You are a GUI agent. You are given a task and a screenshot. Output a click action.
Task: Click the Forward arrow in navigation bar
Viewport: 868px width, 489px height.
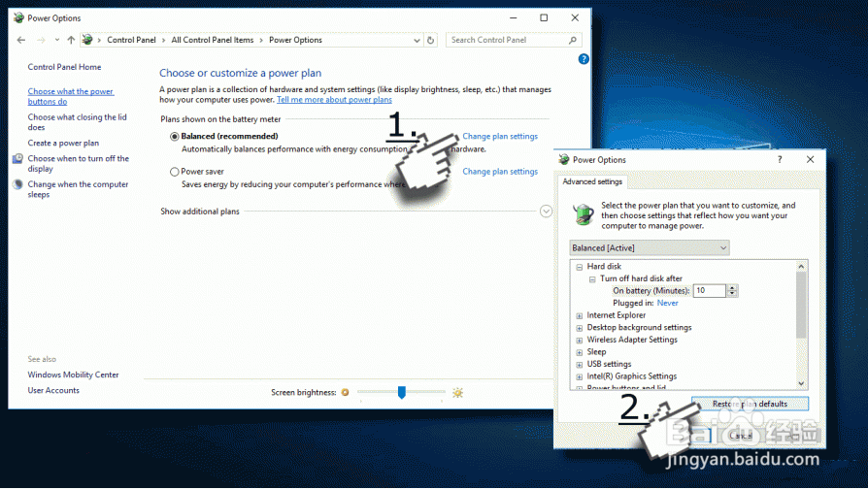(x=41, y=40)
